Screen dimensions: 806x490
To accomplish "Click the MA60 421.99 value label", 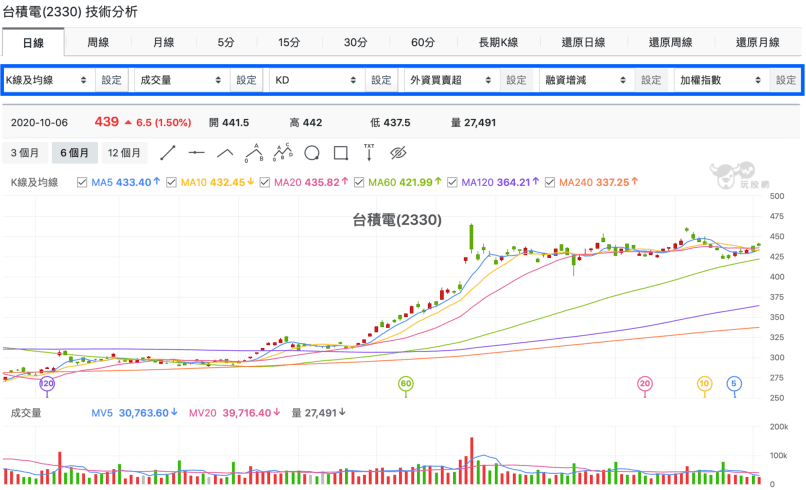I will pyautogui.click(x=405, y=183).
